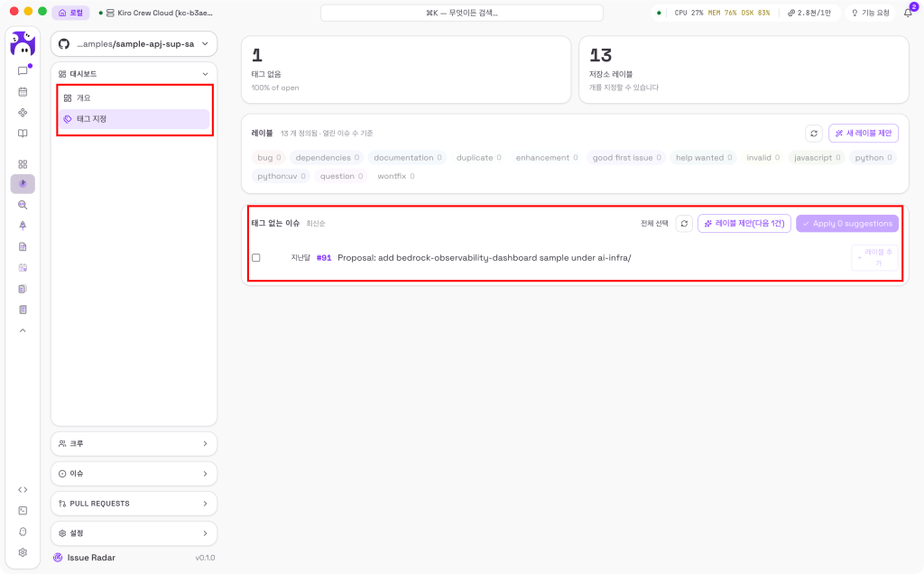This screenshot has height=574, width=924.
Task: Open the terminal icon in left rail
Action: 23,510
